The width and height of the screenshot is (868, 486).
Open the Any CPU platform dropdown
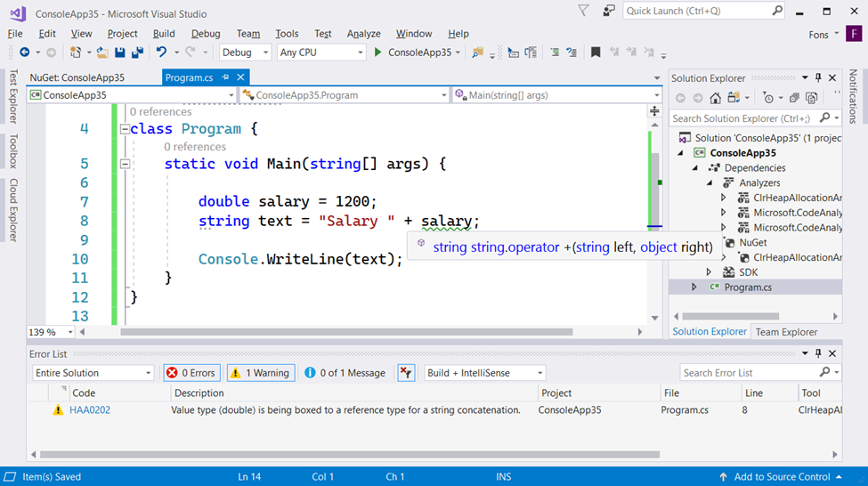click(321, 52)
